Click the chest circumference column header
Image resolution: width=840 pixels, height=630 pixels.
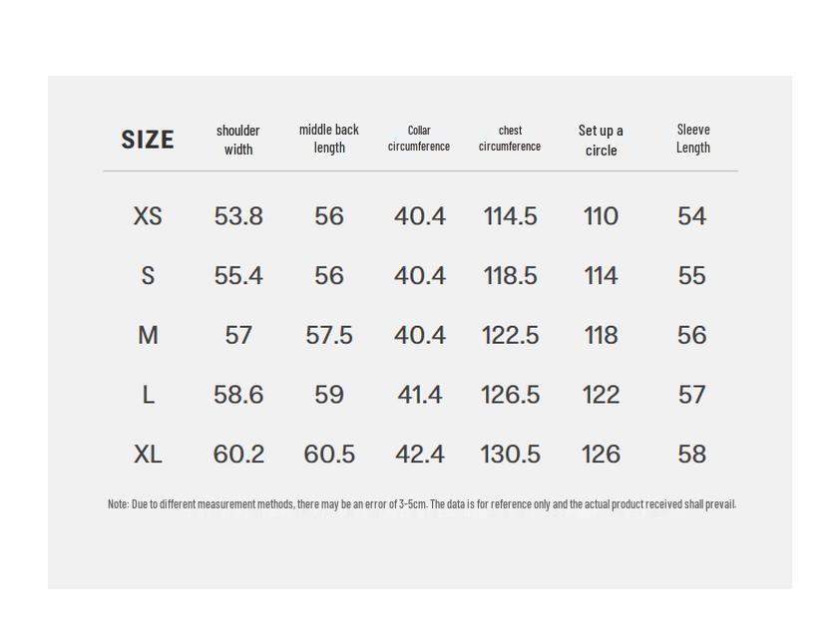point(510,139)
